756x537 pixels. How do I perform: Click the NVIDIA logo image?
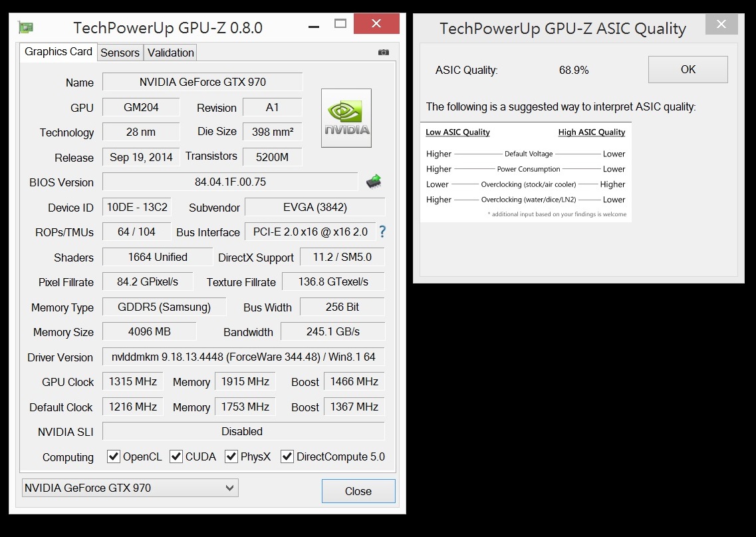click(346, 118)
